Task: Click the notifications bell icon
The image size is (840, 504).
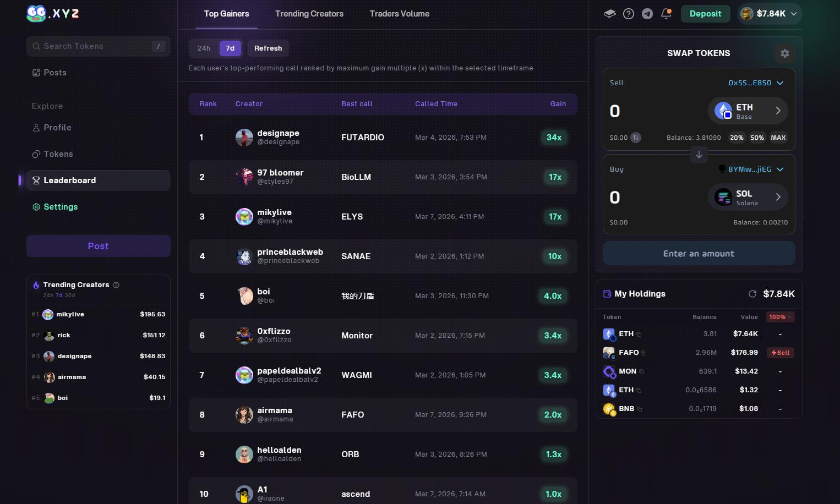Action: tap(666, 14)
